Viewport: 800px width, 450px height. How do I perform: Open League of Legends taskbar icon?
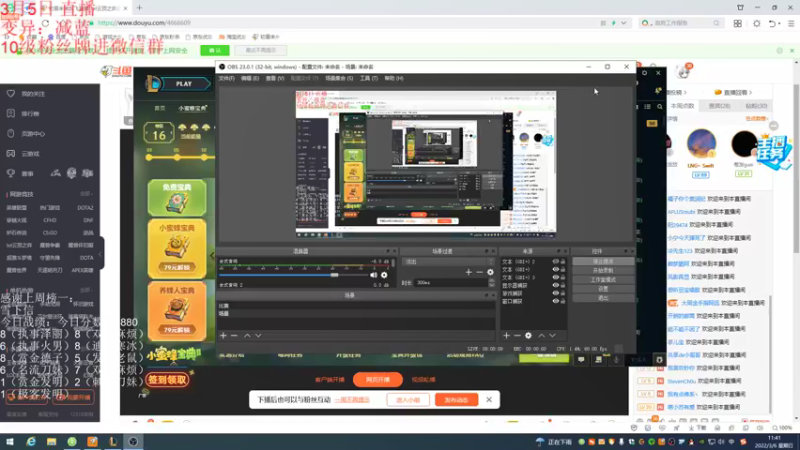point(113,442)
